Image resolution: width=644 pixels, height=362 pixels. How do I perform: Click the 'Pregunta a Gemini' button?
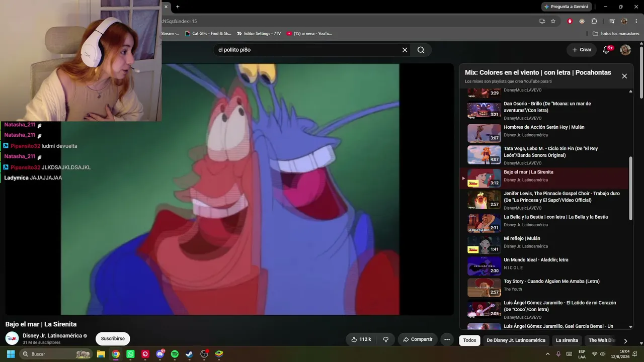coord(566,7)
